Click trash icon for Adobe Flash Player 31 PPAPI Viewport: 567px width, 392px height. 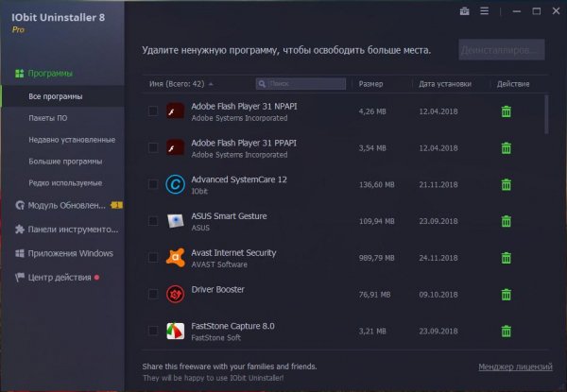point(507,147)
